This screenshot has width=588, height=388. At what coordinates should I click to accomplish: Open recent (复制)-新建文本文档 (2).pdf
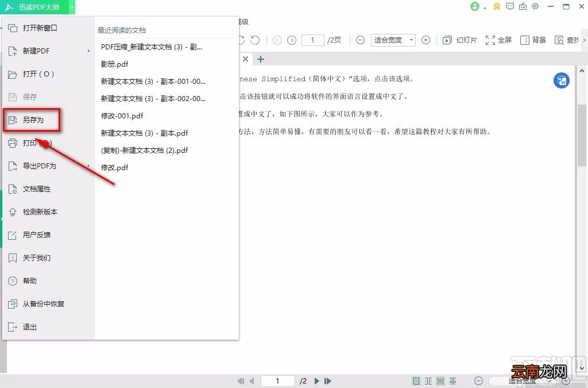point(144,151)
